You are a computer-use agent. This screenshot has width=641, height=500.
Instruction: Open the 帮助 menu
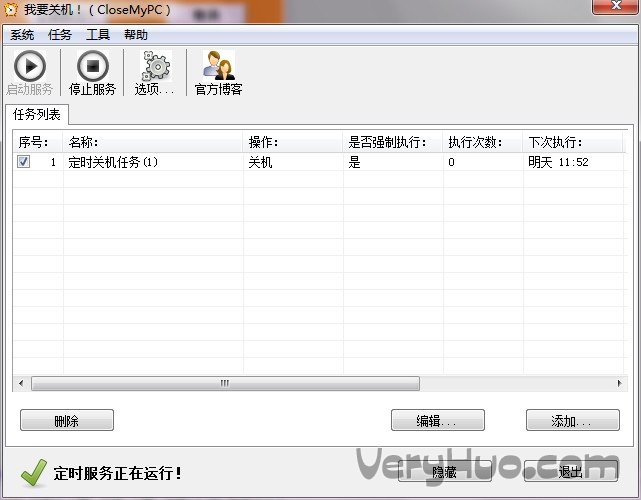coord(136,35)
